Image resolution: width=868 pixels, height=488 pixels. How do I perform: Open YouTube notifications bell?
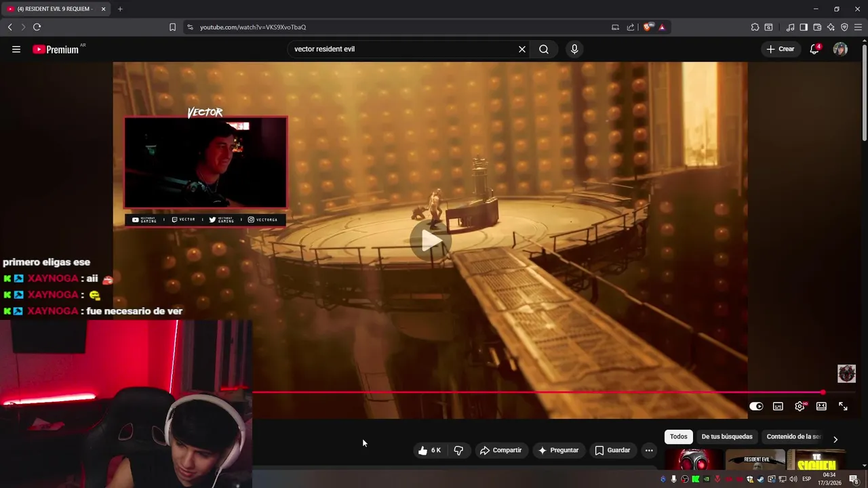pos(815,49)
